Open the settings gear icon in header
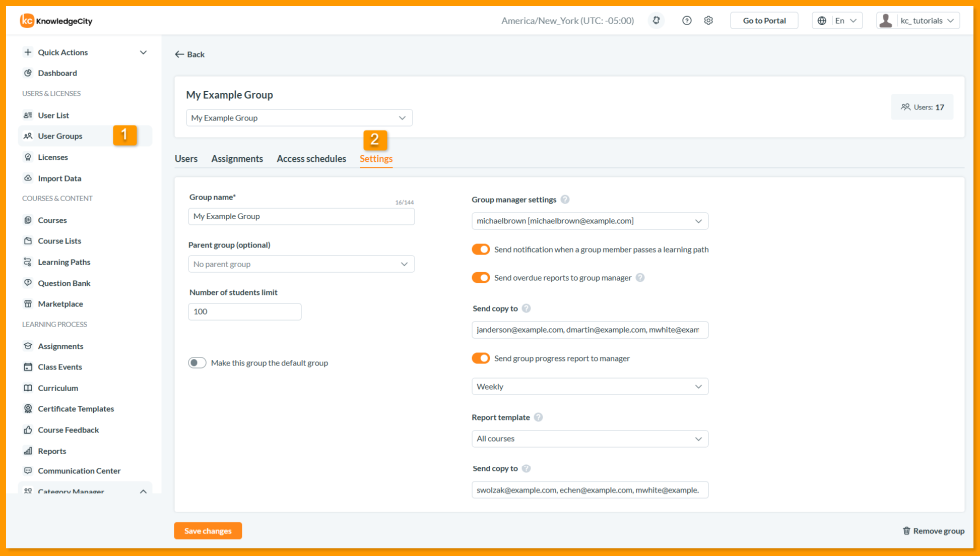This screenshot has width=980, height=556. click(708, 21)
